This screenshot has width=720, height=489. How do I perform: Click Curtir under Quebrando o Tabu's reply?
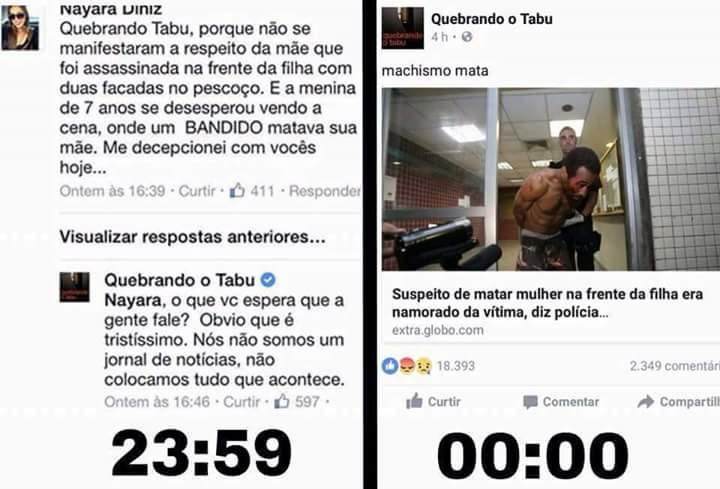[x=242, y=401]
